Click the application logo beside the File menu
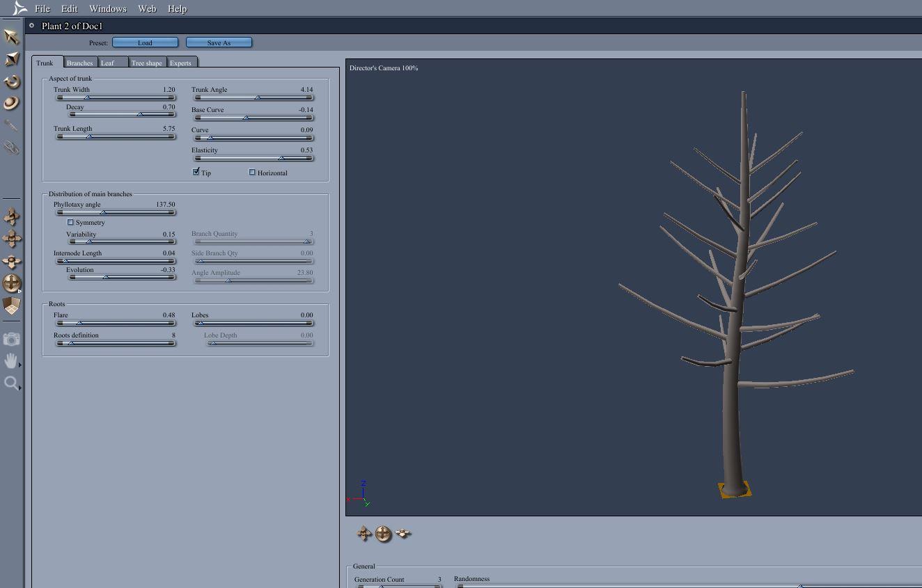The width and height of the screenshot is (922, 588). point(20,8)
